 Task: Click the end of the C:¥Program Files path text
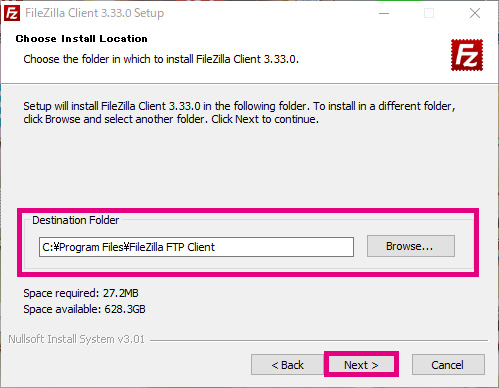(214, 247)
